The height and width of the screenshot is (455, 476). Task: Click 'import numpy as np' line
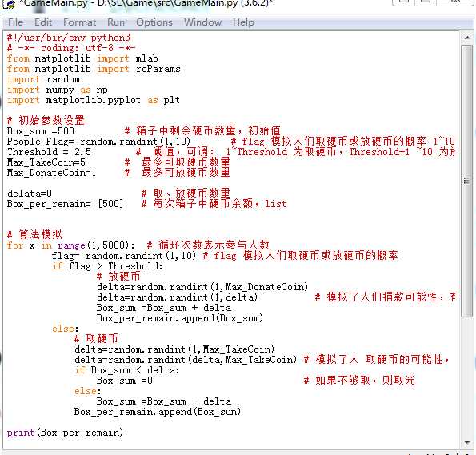click(58, 90)
